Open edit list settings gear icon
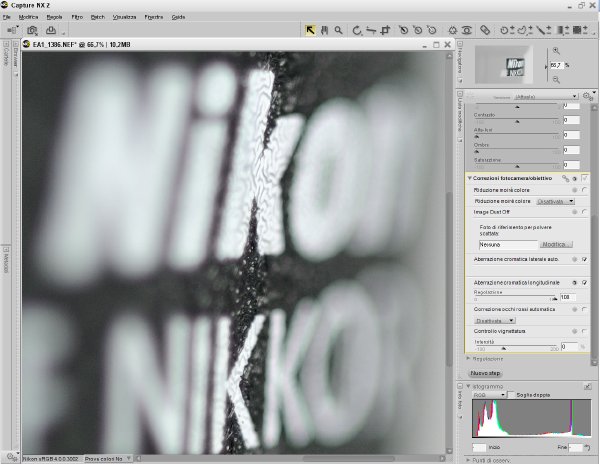600x464 pixels. pos(587,96)
